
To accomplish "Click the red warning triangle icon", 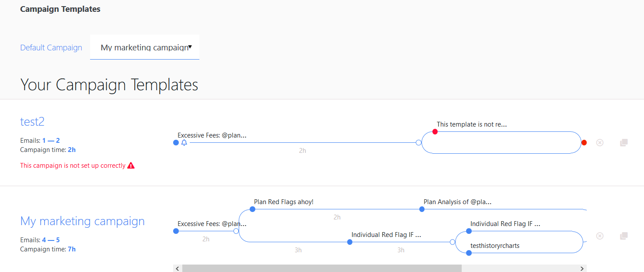I will point(131,166).
